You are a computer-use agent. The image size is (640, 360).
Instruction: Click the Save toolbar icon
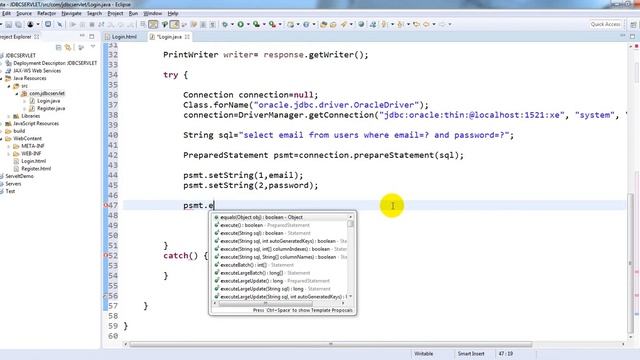[x=9, y=24]
